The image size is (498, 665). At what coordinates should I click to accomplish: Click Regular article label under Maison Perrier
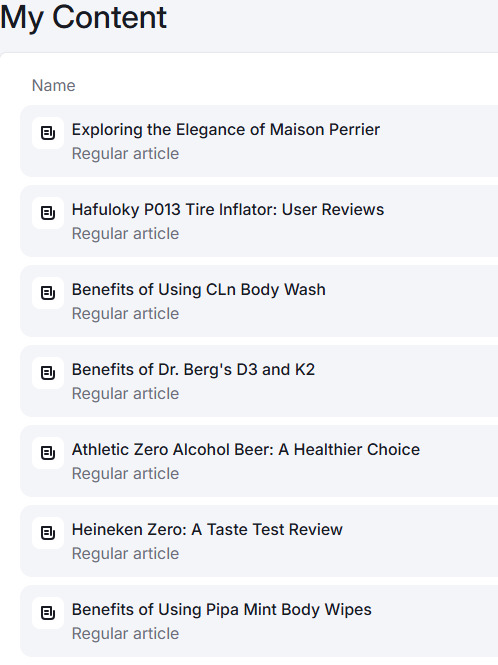coord(126,154)
